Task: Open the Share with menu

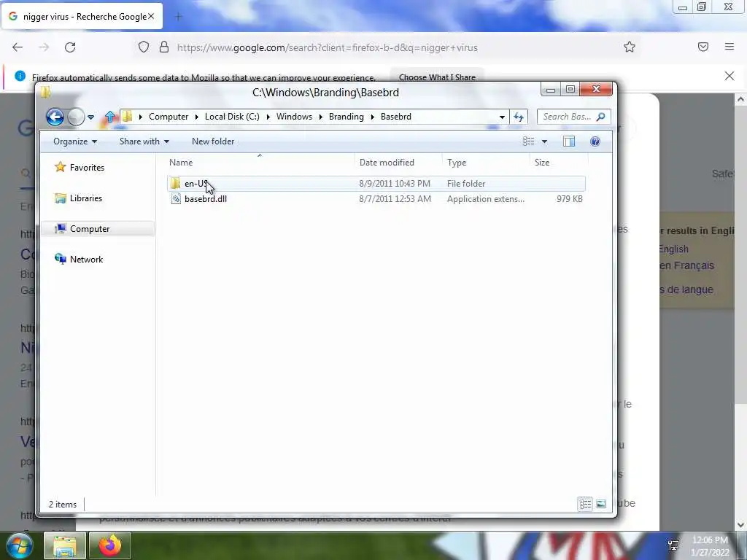Action: (144, 141)
